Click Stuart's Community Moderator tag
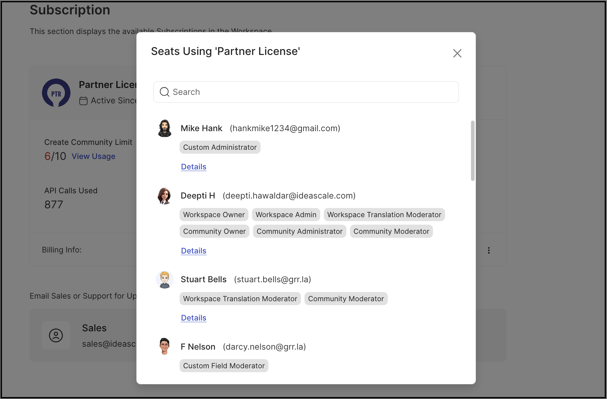The image size is (607, 399). 346,298
